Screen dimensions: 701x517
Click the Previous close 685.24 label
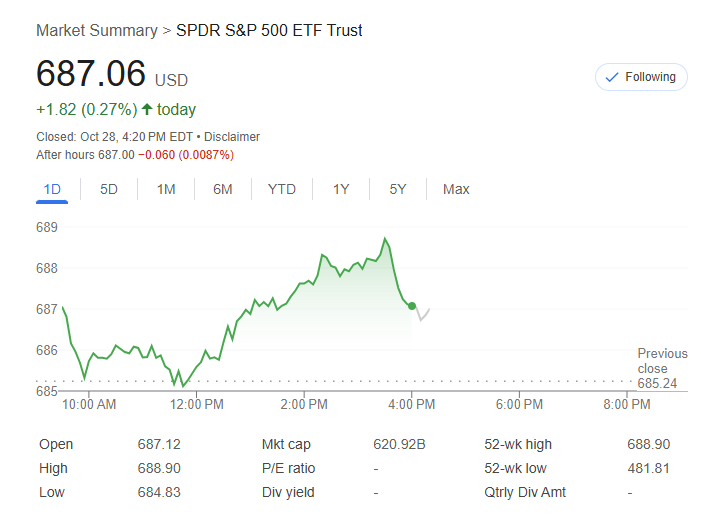(662, 368)
